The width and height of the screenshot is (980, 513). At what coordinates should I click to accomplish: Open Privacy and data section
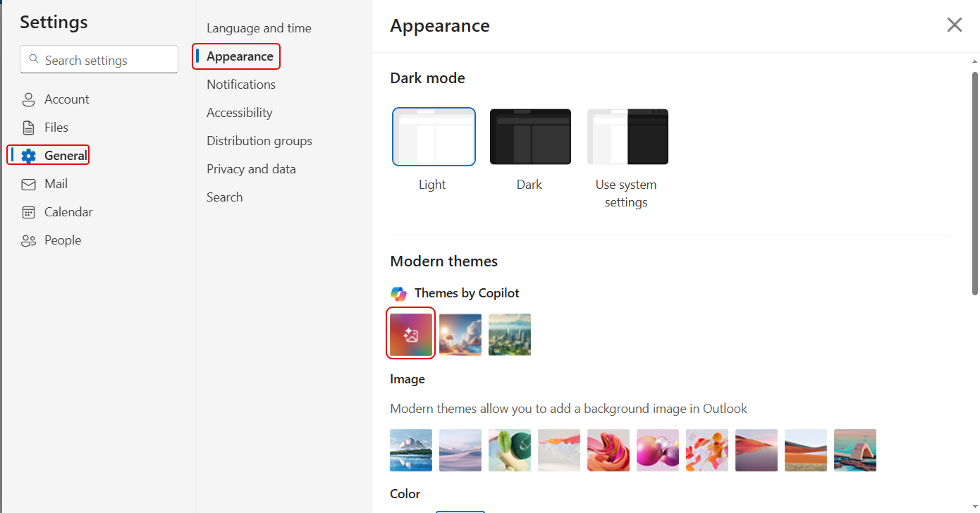251,169
